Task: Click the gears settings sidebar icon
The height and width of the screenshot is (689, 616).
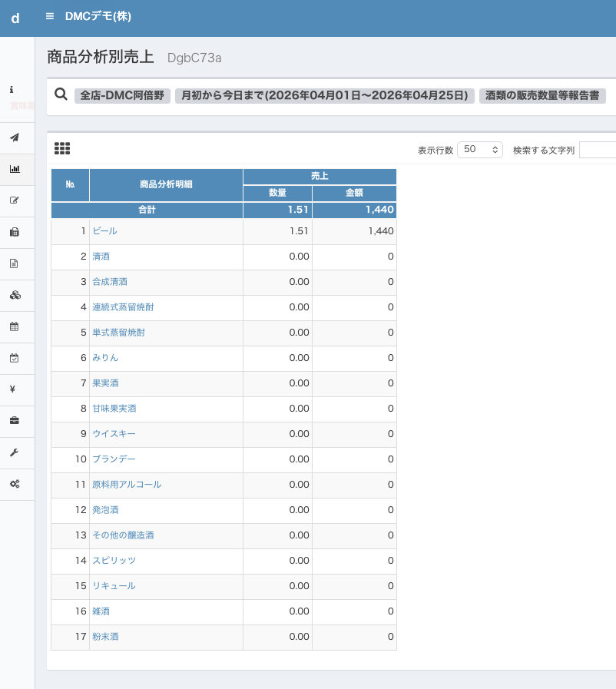Action: pos(14,484)
